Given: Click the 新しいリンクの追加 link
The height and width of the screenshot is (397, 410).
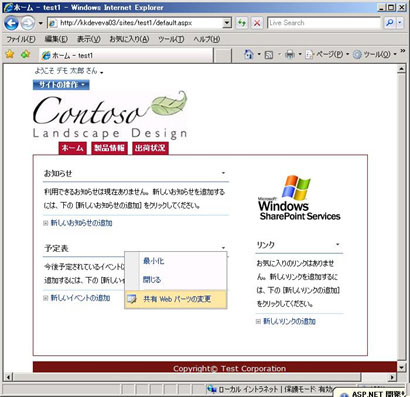Looking at the screenshot, I should (289, 321).
